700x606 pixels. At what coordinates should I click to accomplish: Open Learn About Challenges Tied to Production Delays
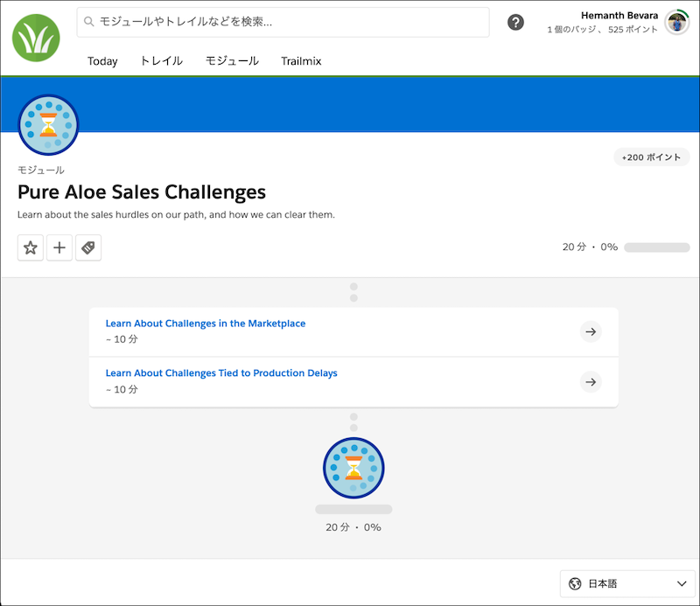[x=221, y=373]
